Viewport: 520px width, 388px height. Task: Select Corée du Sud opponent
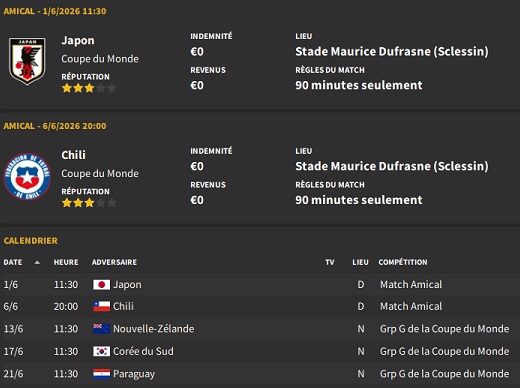click(x=143, y=351)
